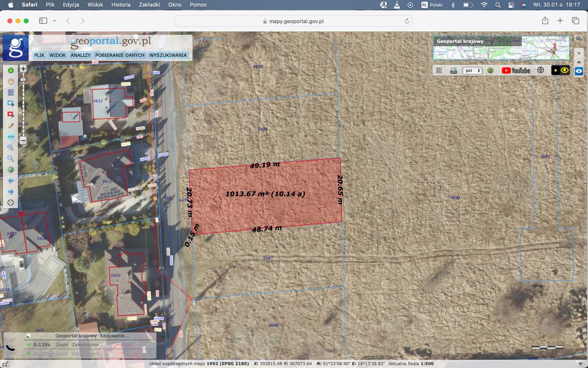Select the hand pan tool

coord(11,82)
